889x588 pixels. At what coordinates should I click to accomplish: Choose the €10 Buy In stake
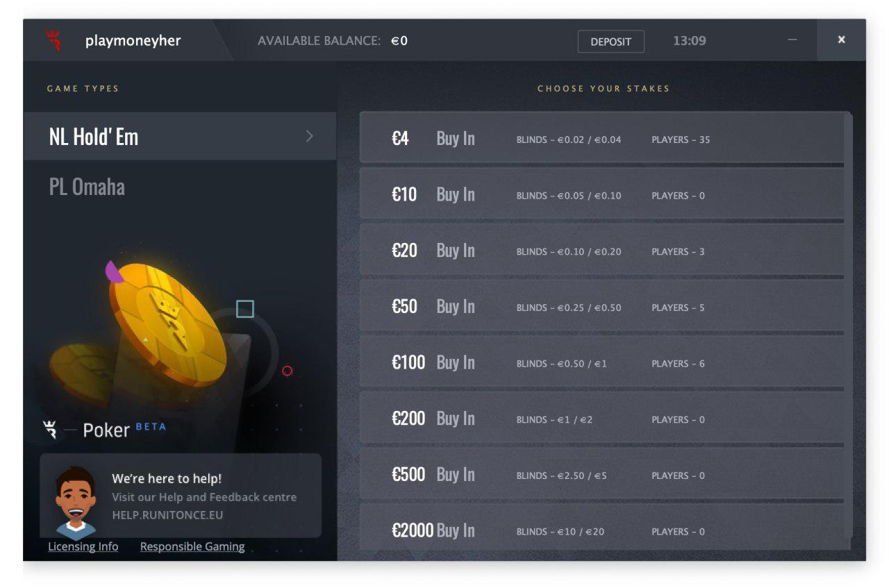[x=602, y=194]
